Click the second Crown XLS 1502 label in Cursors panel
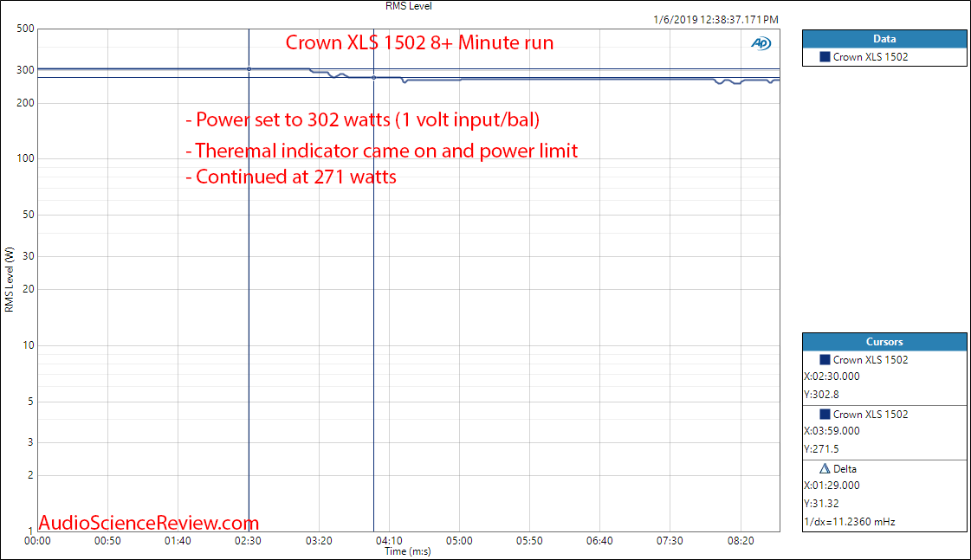The image size is (971, 560). pyautogui.click(x=870, y=414)
